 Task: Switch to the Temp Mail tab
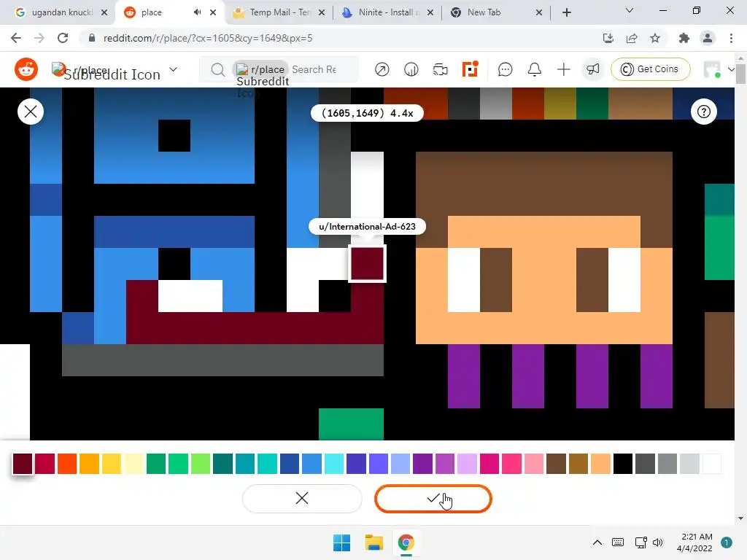[279, 12]
